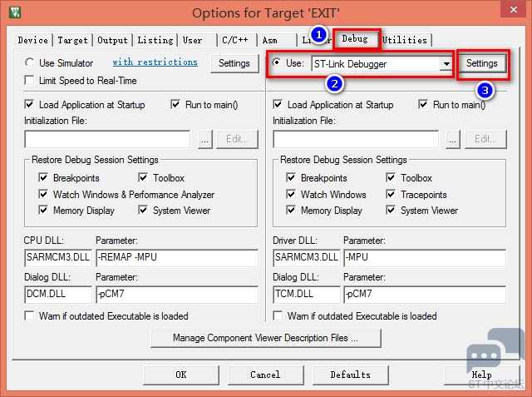The width and height of the screenshot is (532, 397).
Task: Toggle debugger Memory Display checkbox
Action: (x=291, y=210)
